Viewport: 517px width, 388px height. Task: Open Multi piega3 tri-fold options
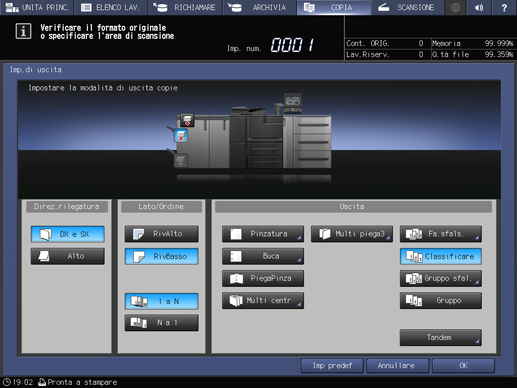(x=352, y=234)
